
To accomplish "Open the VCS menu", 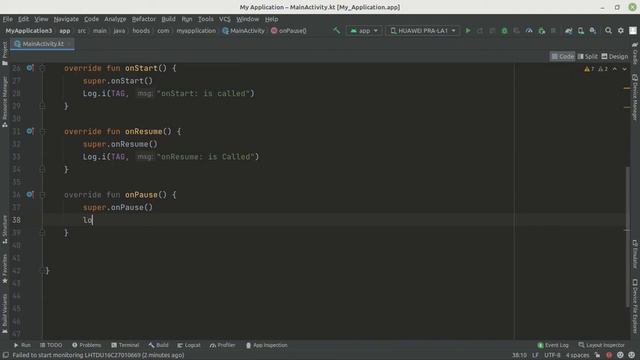I will pos(224,19).
